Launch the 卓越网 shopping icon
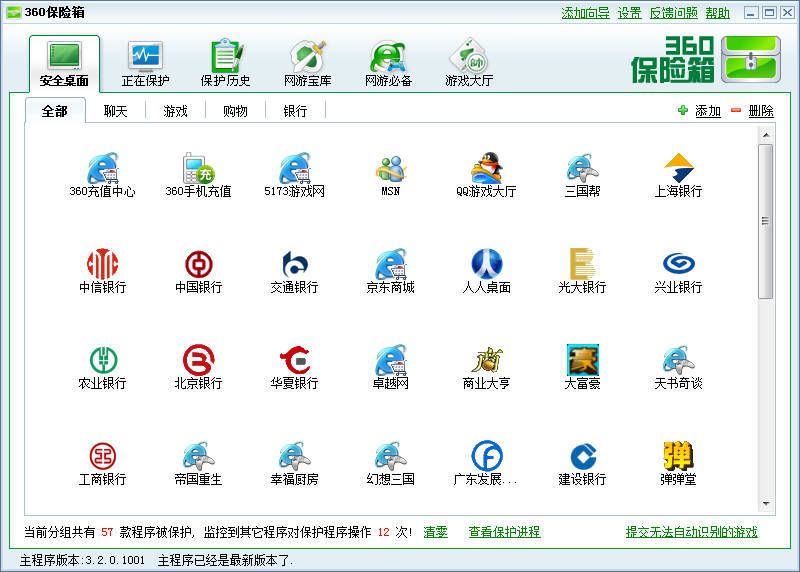This screenshot has height=572, width=800. (x=391, y=367)
